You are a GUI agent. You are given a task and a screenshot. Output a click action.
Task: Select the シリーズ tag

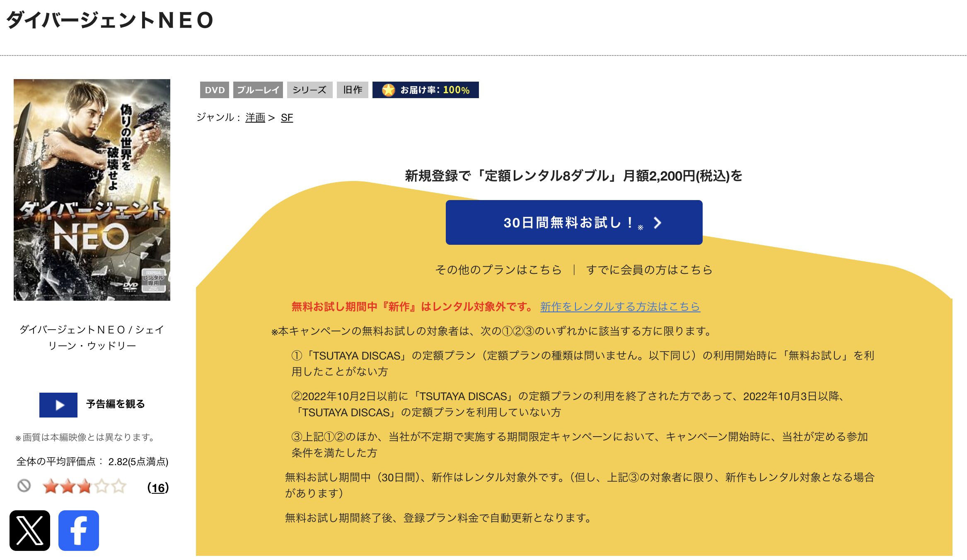coord(309,90)
